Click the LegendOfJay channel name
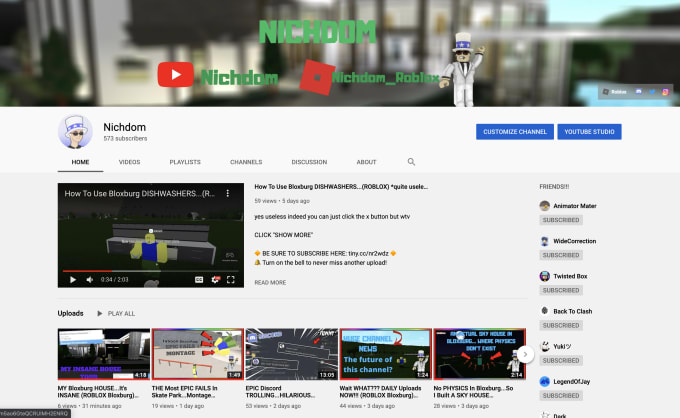The width and height of the screenshot is (680, 418). [x=572, y=382]
